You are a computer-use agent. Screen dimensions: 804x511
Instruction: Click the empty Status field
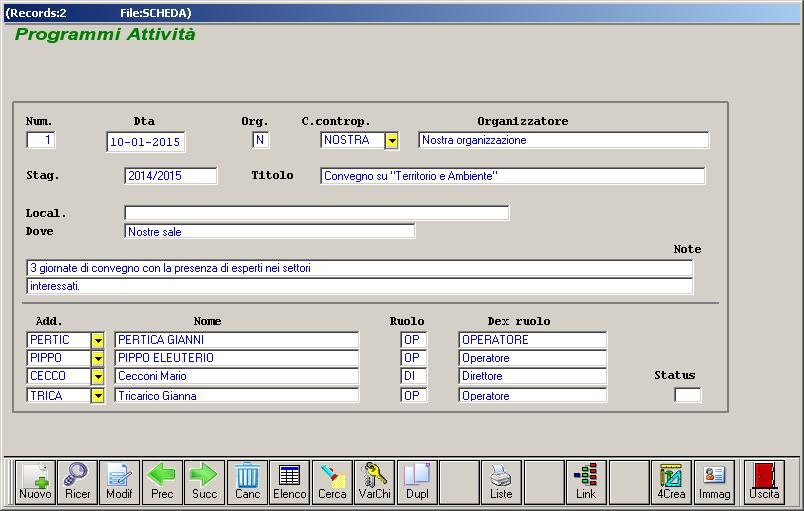tap(688, 395)
